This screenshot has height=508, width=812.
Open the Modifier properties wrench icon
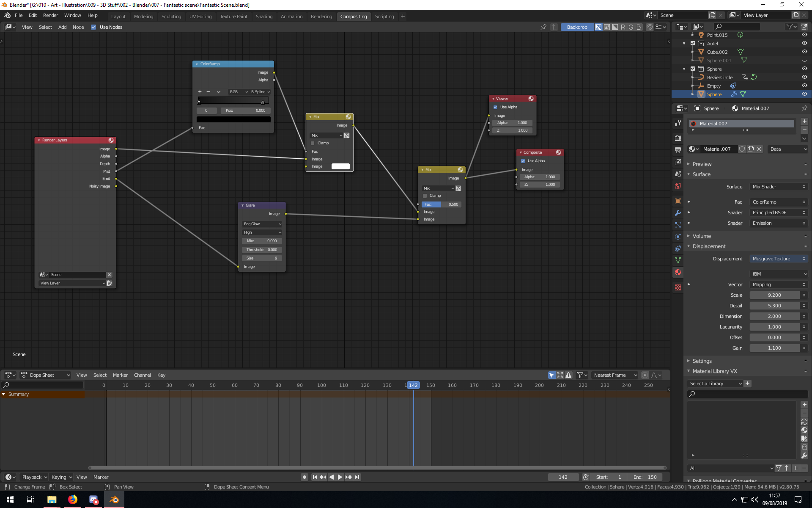678,213
